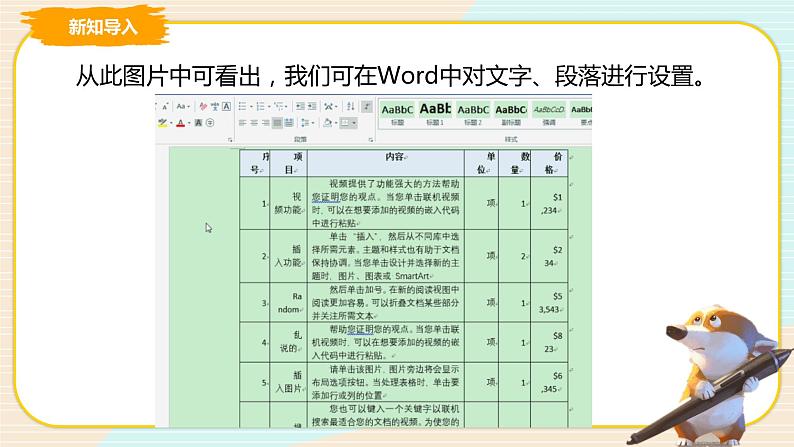
Task: Click the Center alignment icon
Action: (254, 123)
